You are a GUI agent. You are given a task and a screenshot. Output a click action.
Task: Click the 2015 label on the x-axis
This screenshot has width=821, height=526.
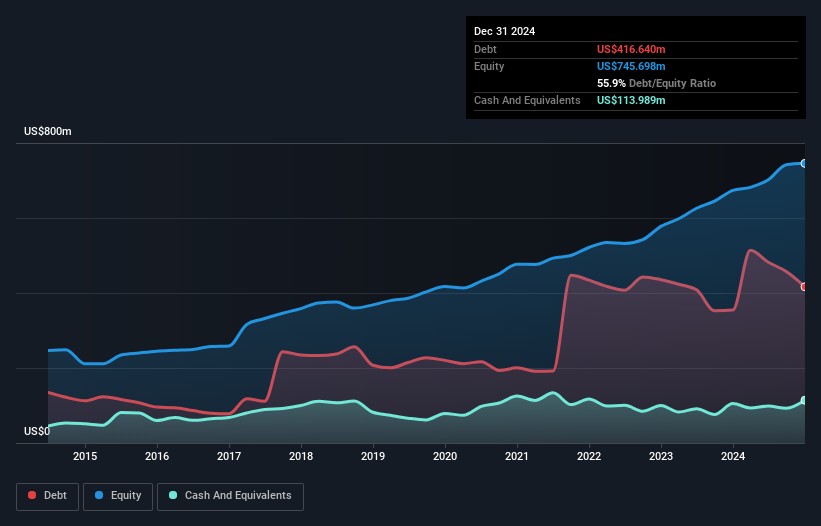85,457
